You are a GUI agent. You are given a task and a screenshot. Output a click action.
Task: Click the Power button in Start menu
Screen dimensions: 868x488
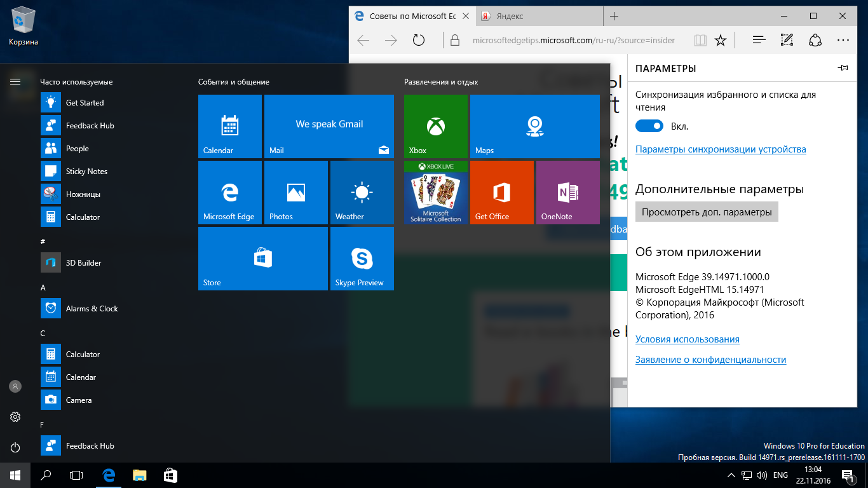coord(15,447)
